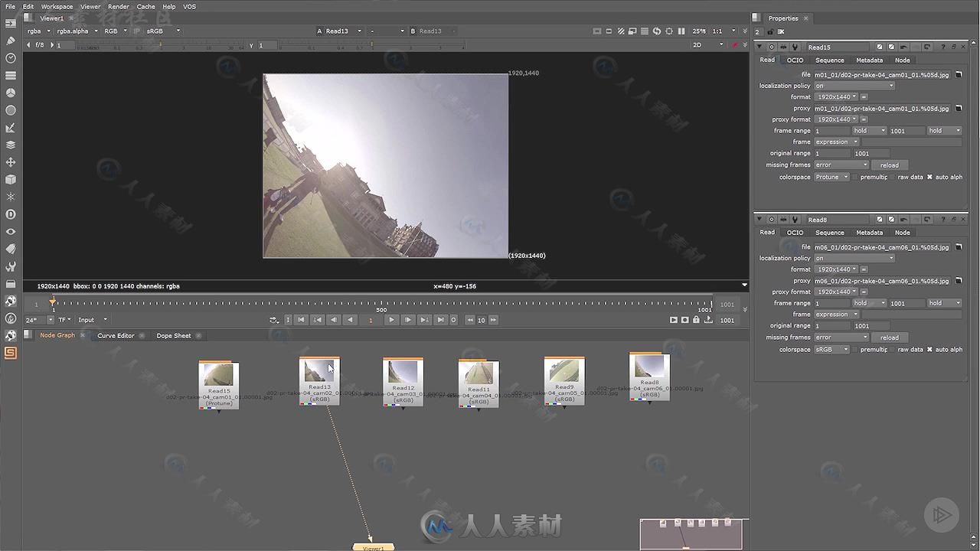Toggle auto alpha checkbox in Read15 panel
The height and width of the screenshot is (551, 980).
(x=929, y=177)
